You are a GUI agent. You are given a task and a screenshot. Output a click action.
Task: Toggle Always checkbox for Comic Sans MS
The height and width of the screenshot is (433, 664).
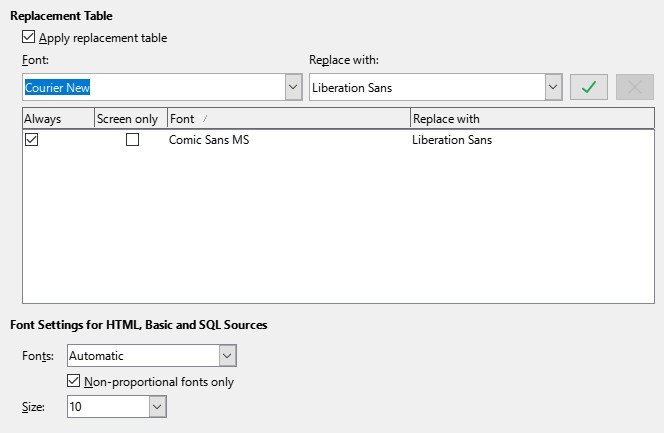click(31, 140)
